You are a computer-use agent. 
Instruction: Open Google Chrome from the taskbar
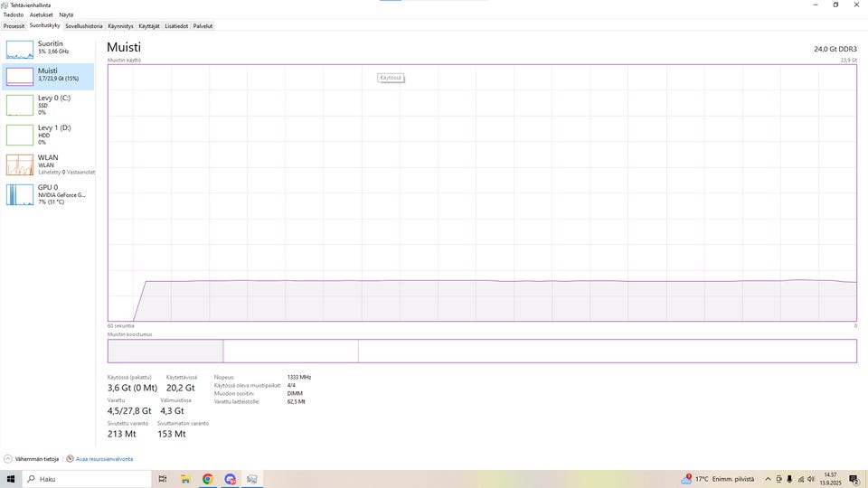coord(208,479)
